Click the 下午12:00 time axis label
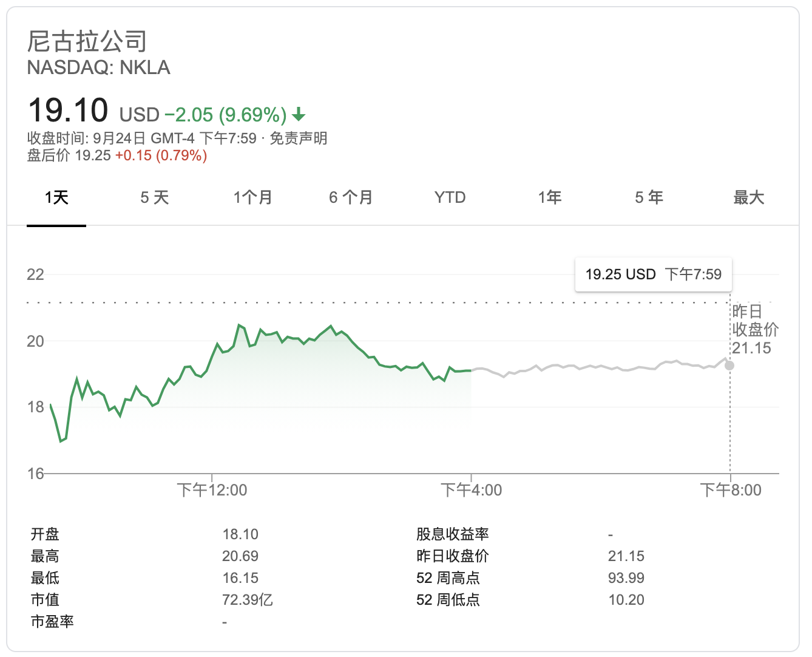Image resolution: width=812 pixels, height=657 pixels. tap(212, 490)
